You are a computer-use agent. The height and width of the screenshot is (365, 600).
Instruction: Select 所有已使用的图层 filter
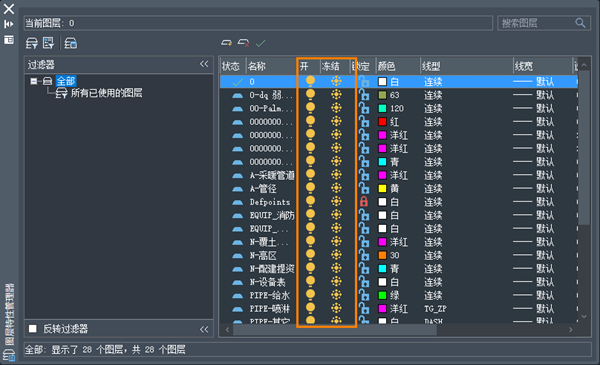click(106, 93)
